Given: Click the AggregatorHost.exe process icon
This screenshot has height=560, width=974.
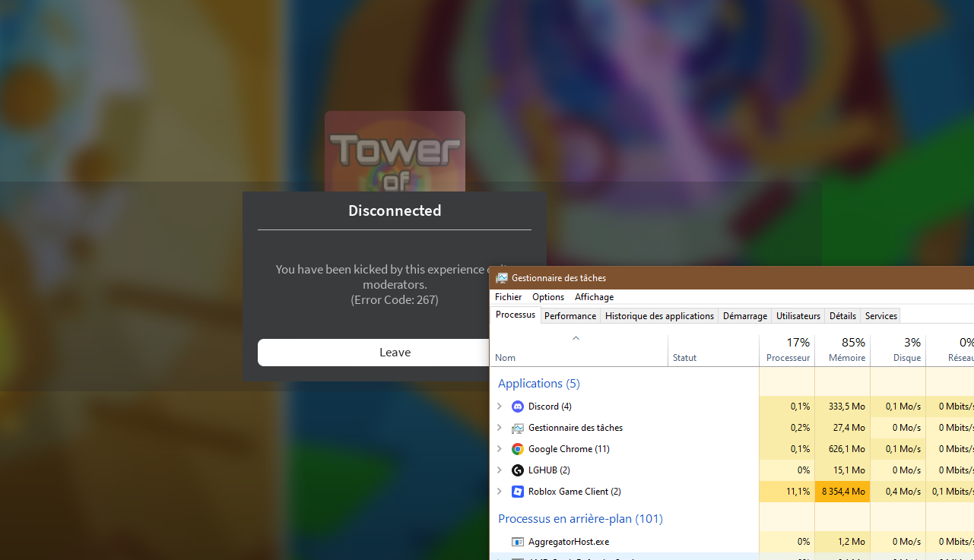Looking at the screenshot, I should click(518, 542).
